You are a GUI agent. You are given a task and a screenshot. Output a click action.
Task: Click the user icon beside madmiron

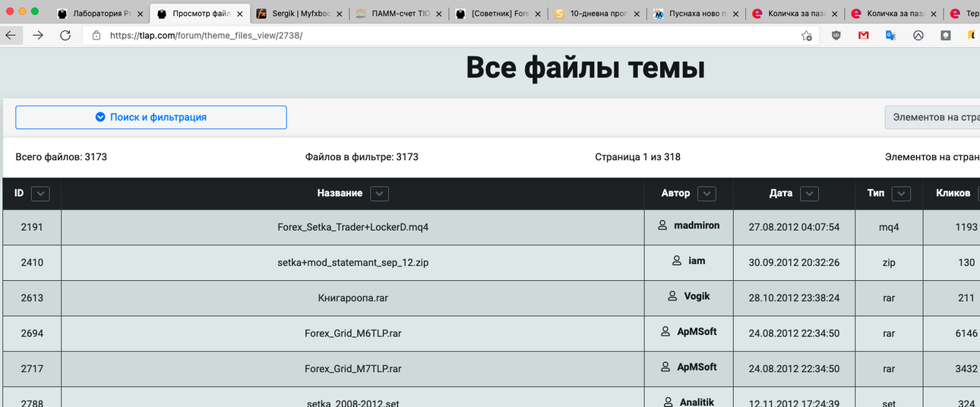[662, 226]
